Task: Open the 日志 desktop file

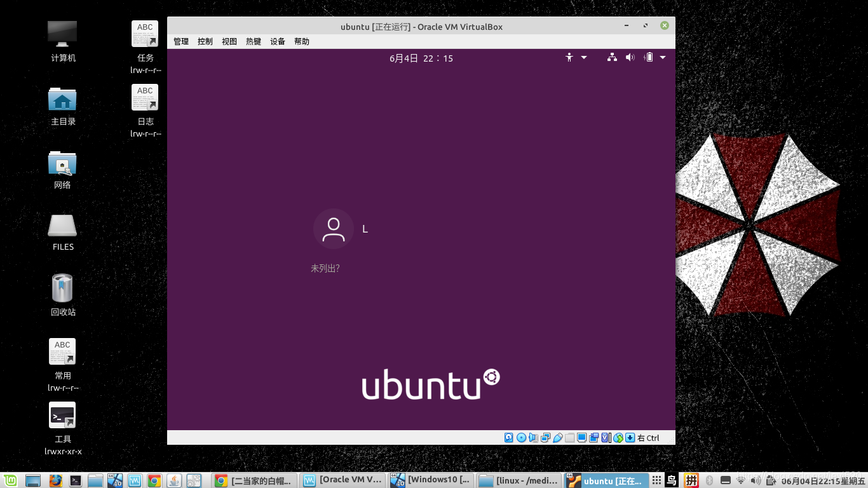Action: click(146, 111)
